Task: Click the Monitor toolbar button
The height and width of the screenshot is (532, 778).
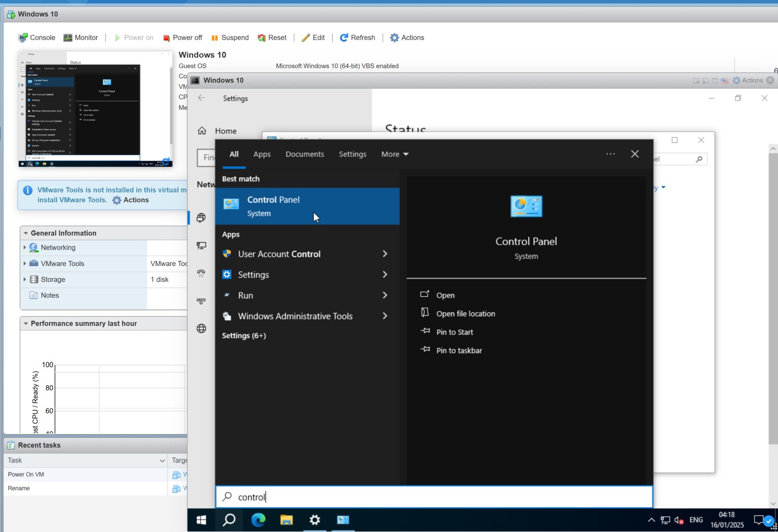Action: (x=81, y=37)
